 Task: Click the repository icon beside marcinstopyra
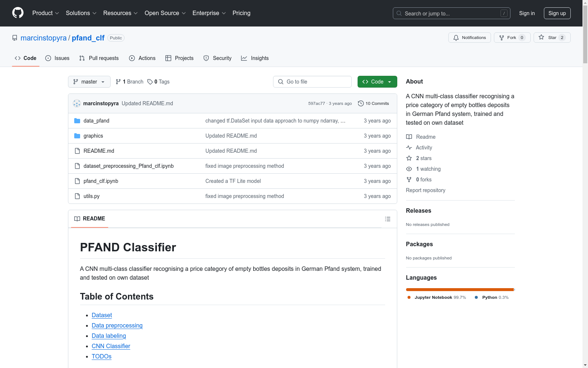click(15, 38)
